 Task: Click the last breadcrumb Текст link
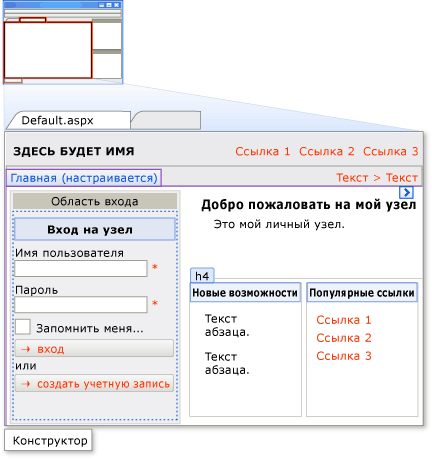point(402,178)
